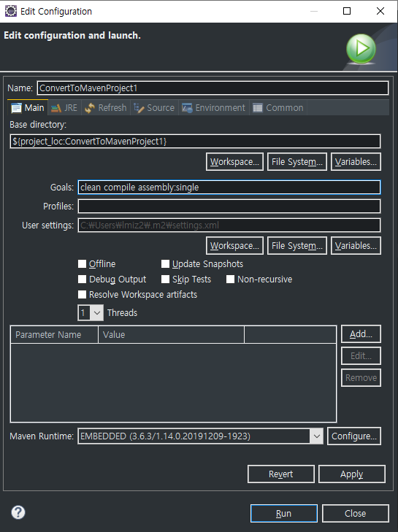398x532 pixels.
Task: Focus the Name input field
Action: point(213,88)
